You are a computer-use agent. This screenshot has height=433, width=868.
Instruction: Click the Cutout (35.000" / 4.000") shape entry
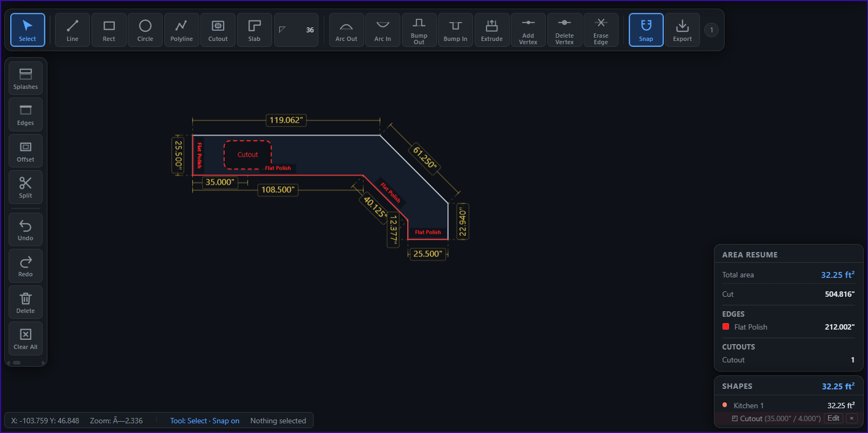point(776,418)
